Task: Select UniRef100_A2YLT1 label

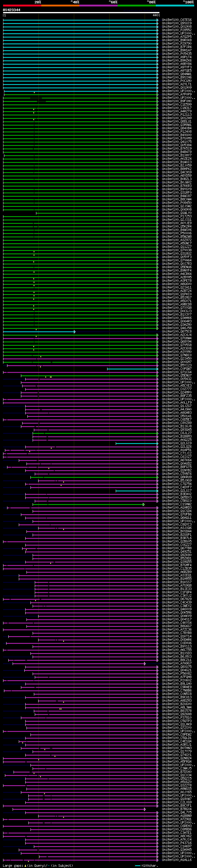Action: point(176,84)
